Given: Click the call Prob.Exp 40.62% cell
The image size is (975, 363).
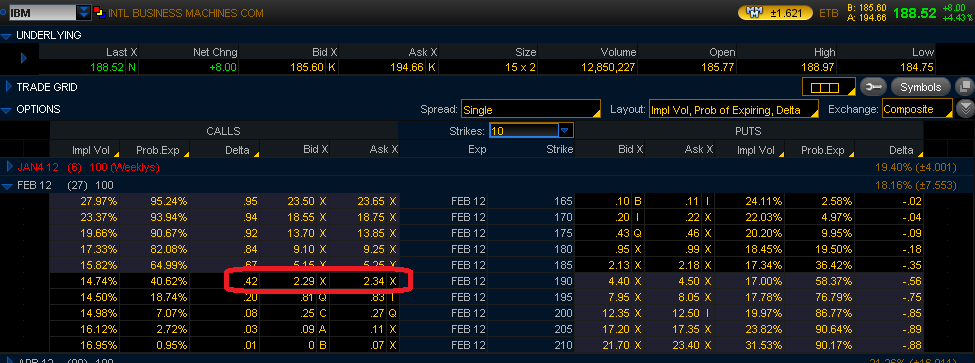Looking at the screenshot, I should click(x=169, y=282).
